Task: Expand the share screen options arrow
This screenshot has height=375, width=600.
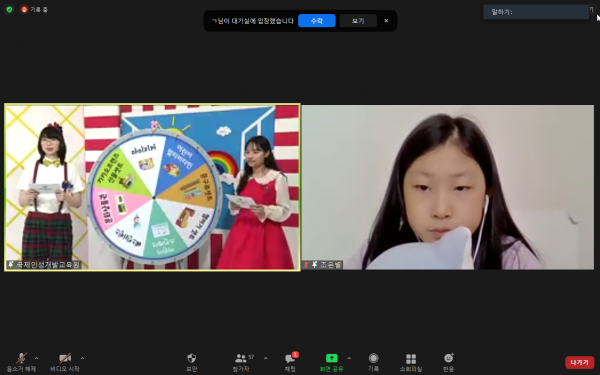Action: [349, 358]
